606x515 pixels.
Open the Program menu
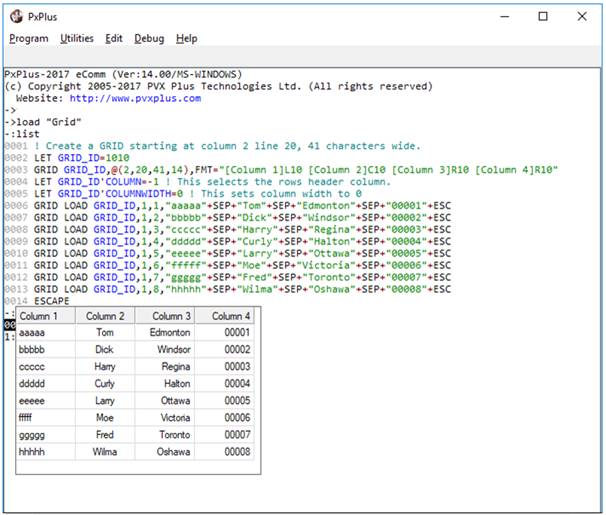point(29,38)
